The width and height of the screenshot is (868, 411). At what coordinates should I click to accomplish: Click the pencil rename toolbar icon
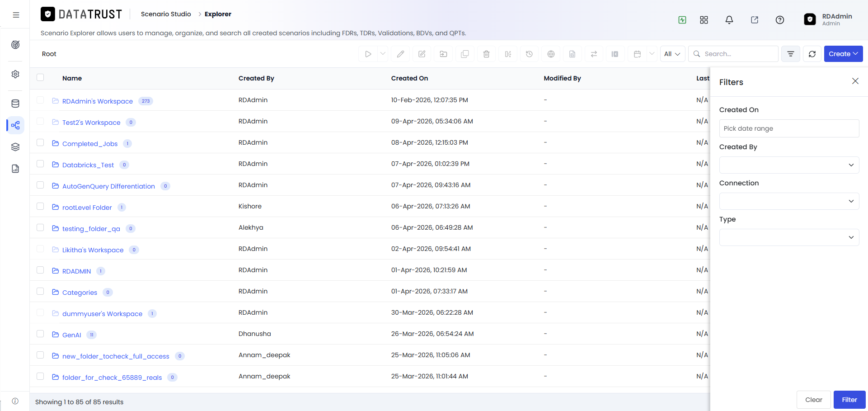[400, 54]
